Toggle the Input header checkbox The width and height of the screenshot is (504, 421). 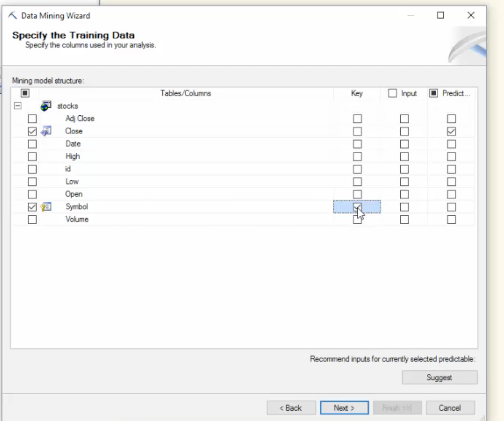point(393,93)
